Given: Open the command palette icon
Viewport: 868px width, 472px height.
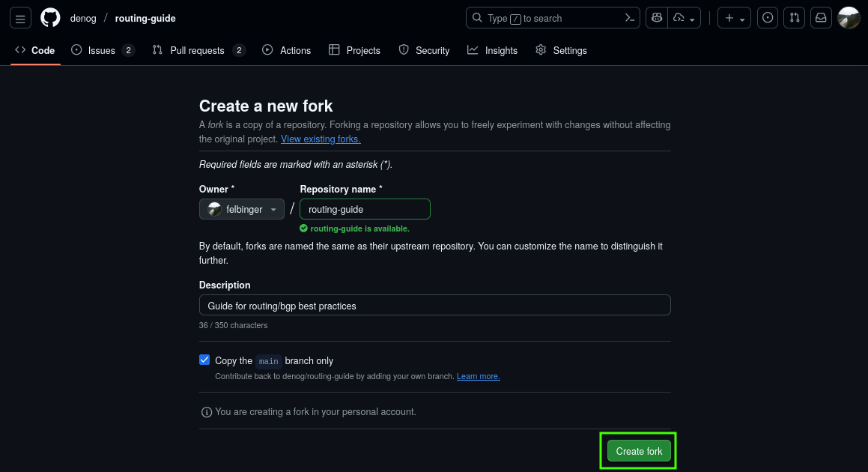Looking at the screenshot, I should pos(630,18).
